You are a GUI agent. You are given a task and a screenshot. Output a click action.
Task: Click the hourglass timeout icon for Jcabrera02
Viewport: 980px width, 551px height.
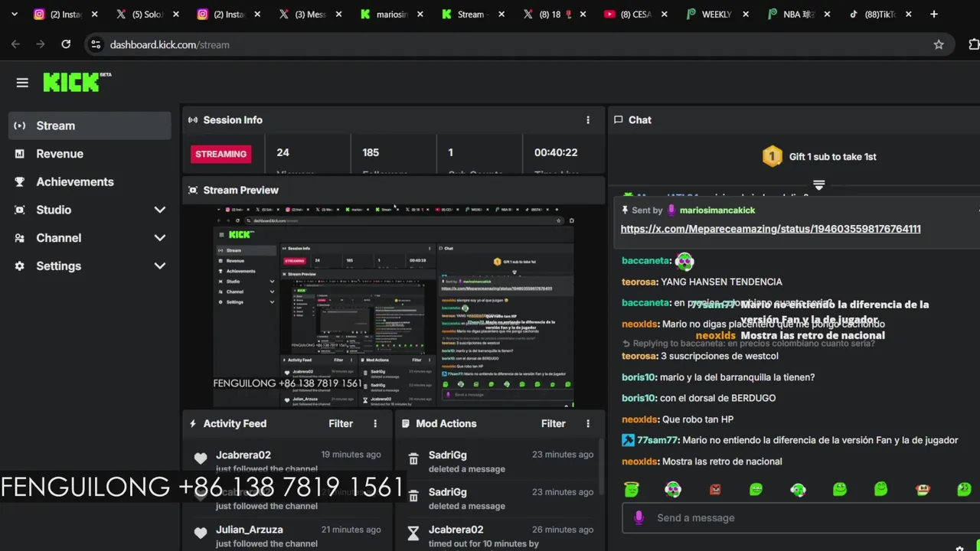coord(413,533)
